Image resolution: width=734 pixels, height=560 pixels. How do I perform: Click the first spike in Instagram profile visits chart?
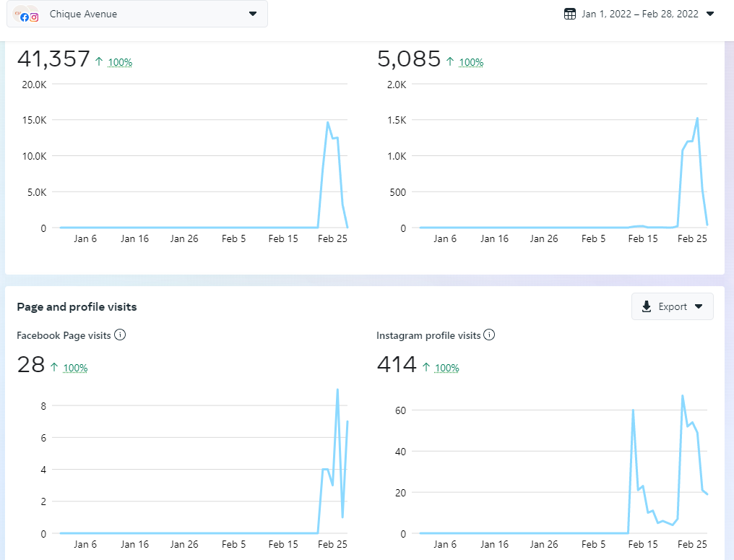(633, 410)
